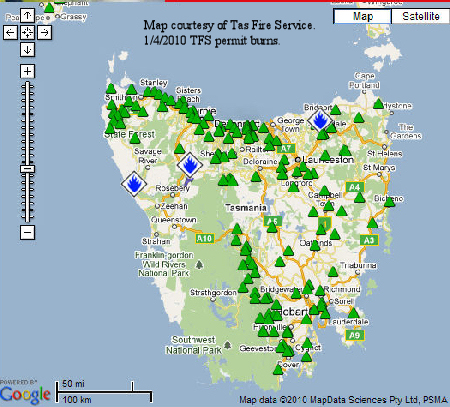Click the blue flame marker west of Rosebery
This screenshot has width=450, height=407.
click(x=134, y=184)
